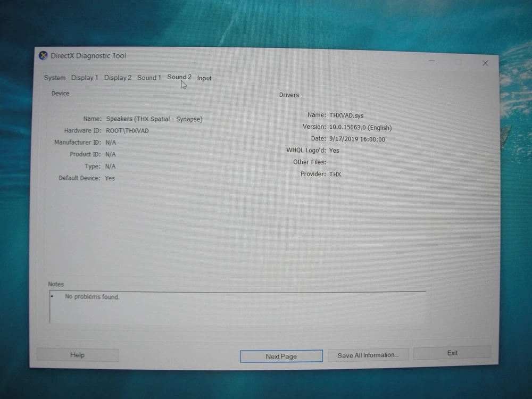The image size is (532, 399).
Task: Click the DirectX icon in the title bar
Action: pos(43,55)
